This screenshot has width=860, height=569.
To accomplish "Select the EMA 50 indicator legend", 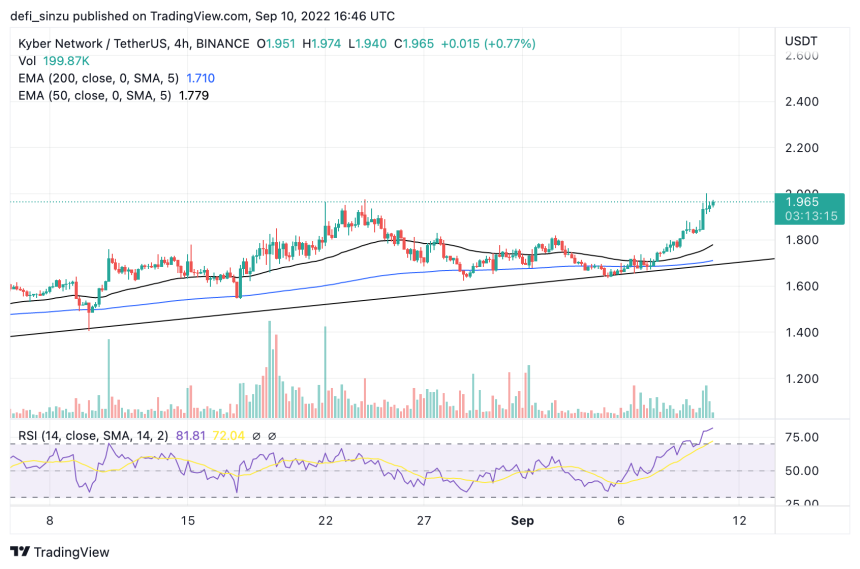I will pos(96,95).
